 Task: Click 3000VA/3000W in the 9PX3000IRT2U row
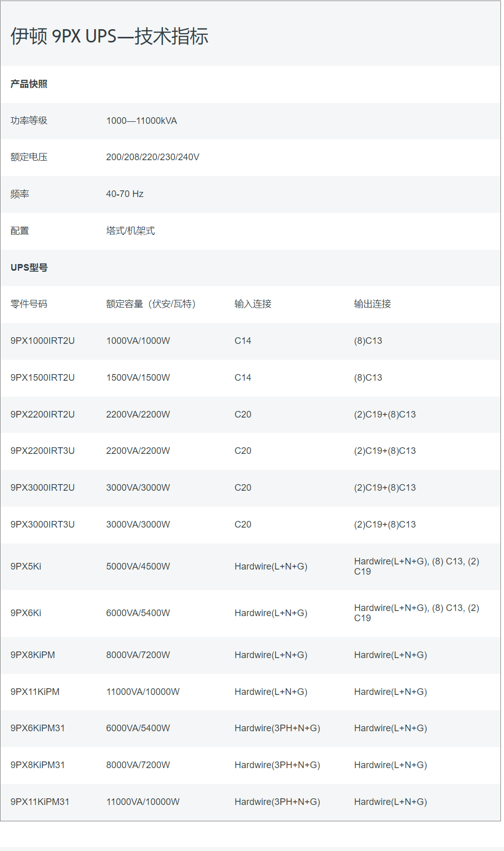pos(138,488)
